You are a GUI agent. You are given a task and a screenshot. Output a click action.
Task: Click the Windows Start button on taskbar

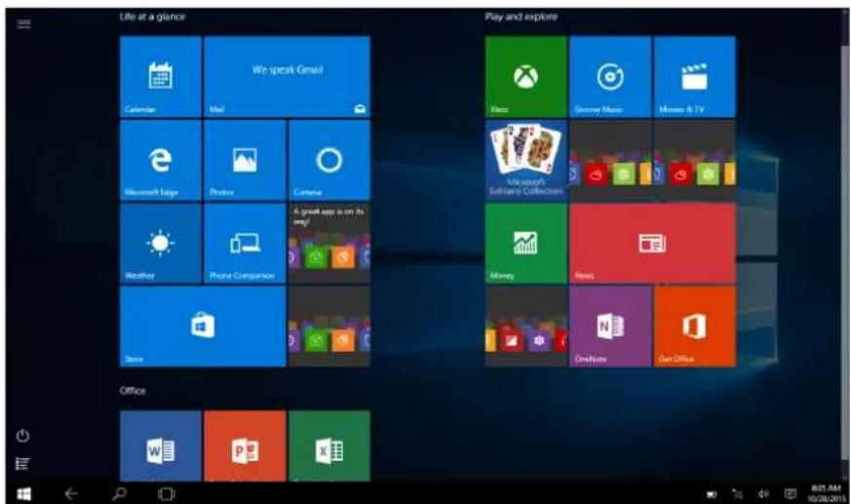tap(22, 493)
